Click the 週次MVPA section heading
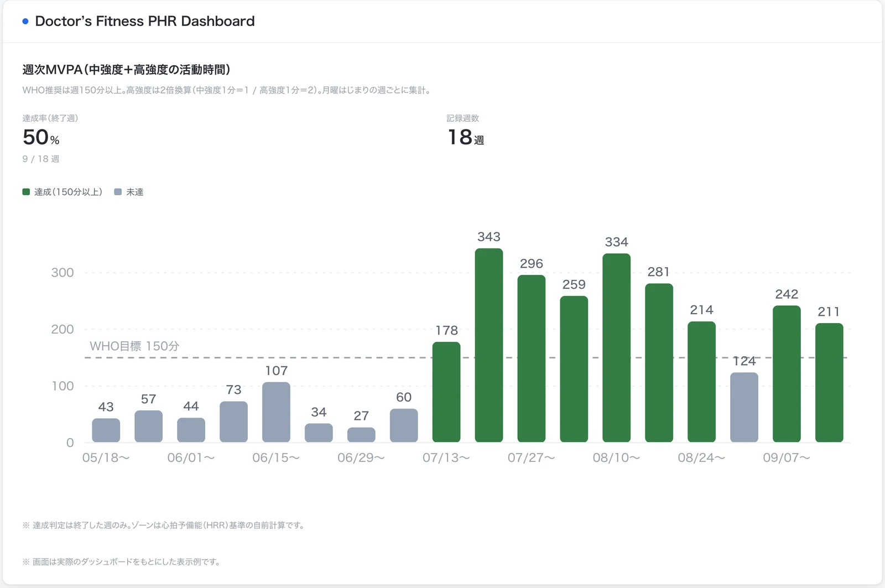This screenshot has width=885, height=588. pos(126,70)
